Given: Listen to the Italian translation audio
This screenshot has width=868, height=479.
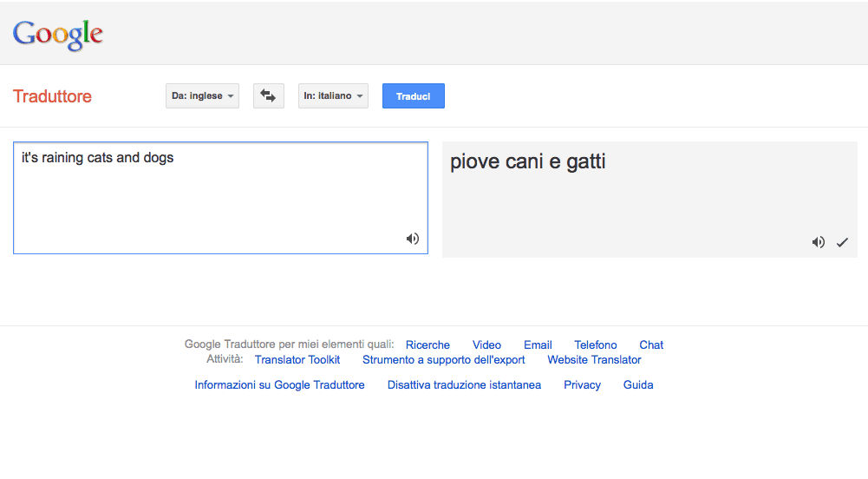Looking at the screenshot, I should [x=819, y=242].
